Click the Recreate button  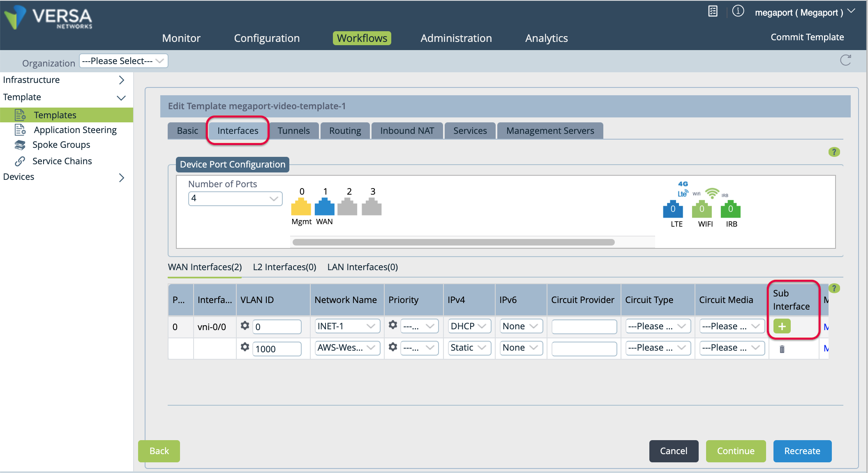(x=802, y=451)
